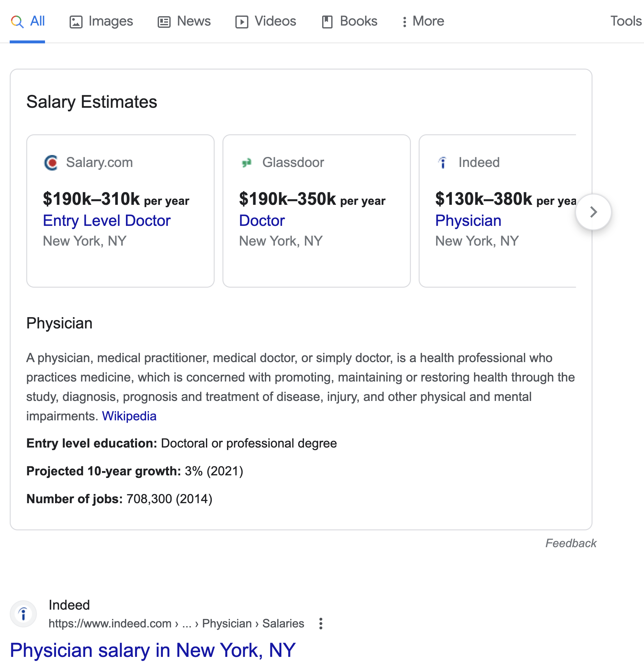
Task: Open Physician salary in New York result
Action: point(153,650)
